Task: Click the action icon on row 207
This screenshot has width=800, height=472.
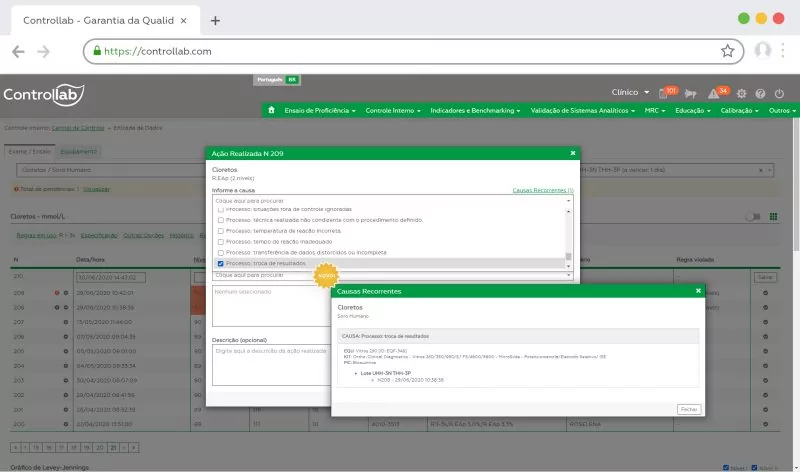Action: coord(66,322)
